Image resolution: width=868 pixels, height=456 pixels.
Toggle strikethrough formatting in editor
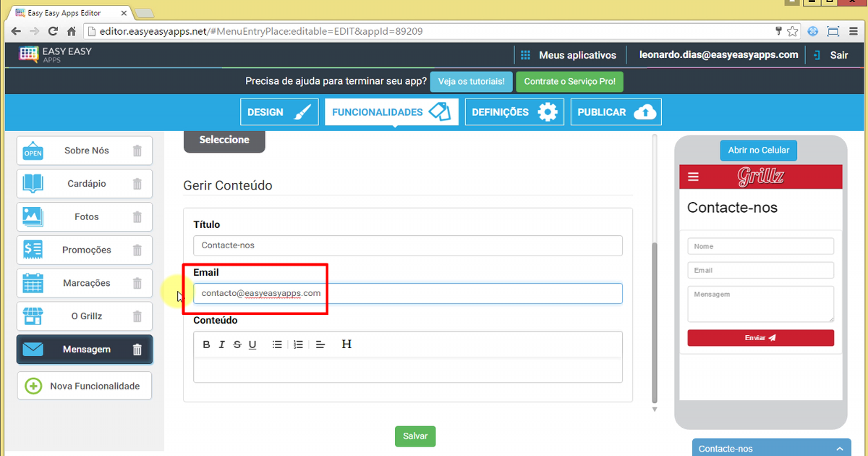click(x=237, y=345)
